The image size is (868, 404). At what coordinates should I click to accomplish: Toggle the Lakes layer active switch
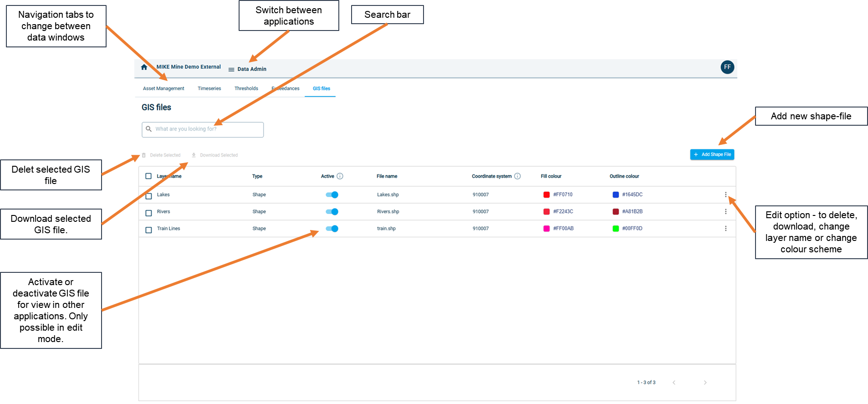(332, 195)
